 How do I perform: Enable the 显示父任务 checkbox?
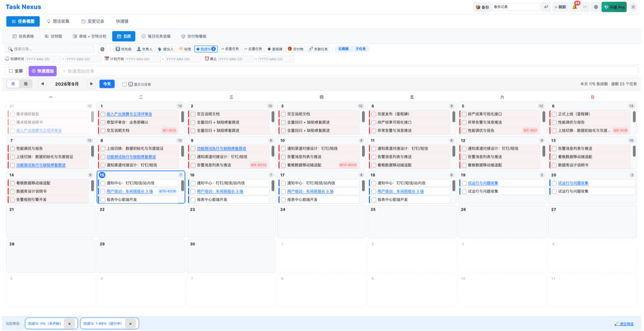click(x=124, y=84)
